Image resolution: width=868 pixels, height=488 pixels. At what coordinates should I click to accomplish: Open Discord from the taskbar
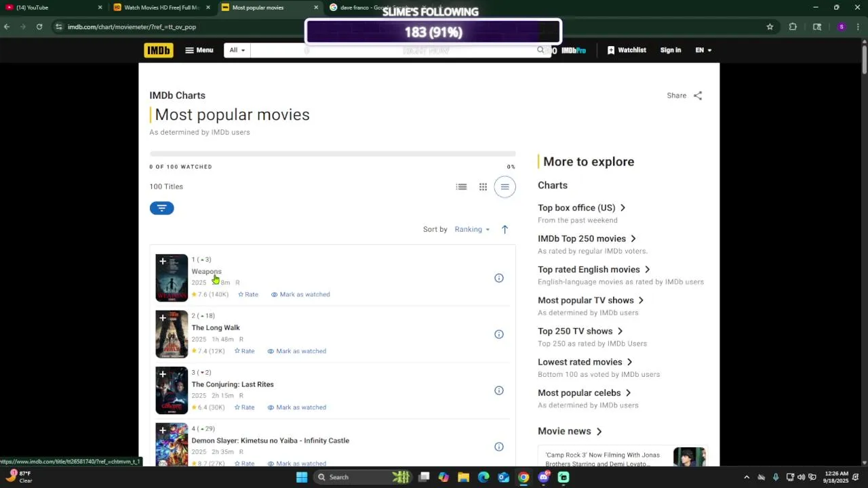click(543, 477)
